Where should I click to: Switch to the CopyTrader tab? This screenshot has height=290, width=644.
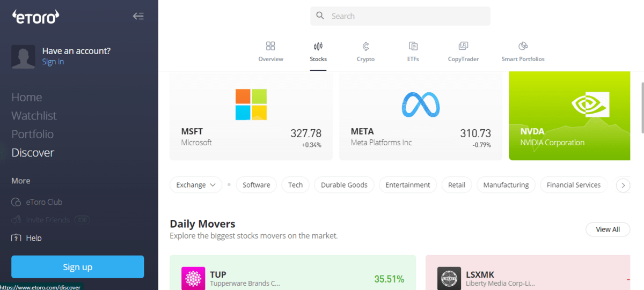point(463,52)
